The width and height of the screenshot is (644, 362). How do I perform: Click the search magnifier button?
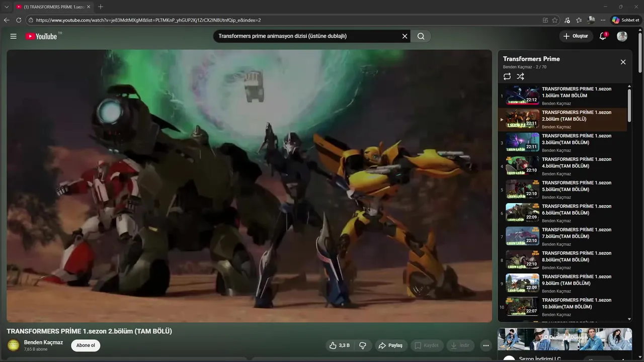pyautogui.click(x=421, y=36)
